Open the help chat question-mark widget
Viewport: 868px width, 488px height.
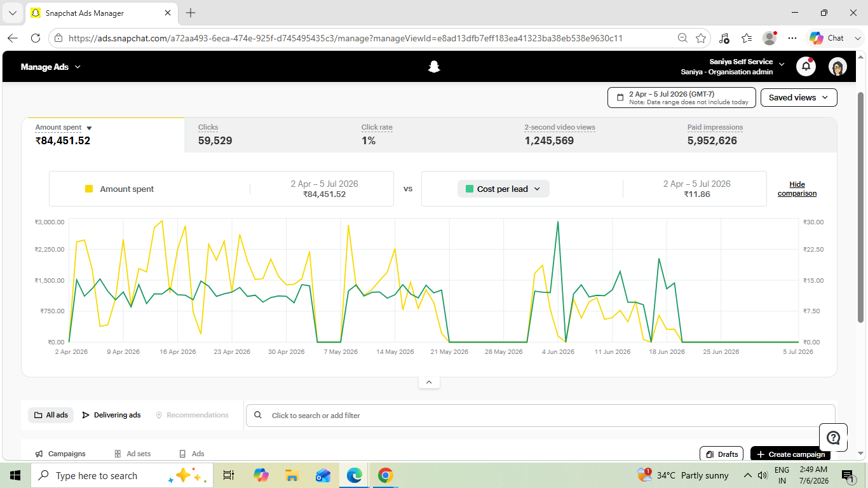(833, 437)
